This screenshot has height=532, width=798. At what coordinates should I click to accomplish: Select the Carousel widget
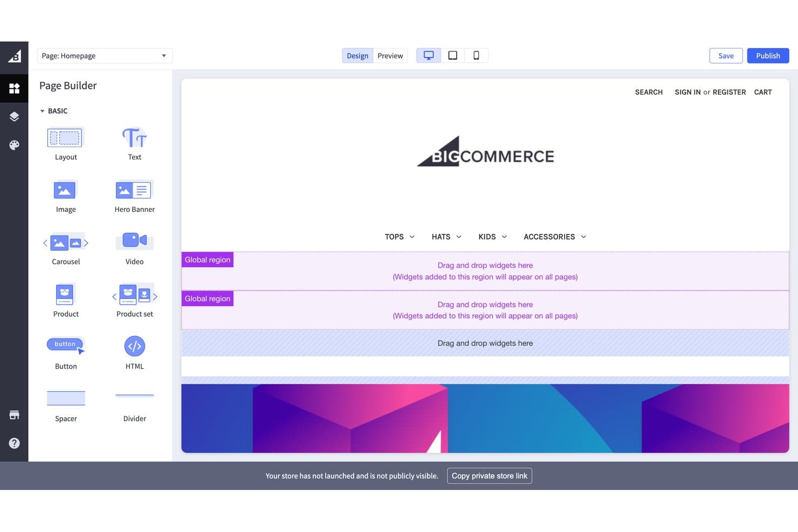tap(66, 248)
